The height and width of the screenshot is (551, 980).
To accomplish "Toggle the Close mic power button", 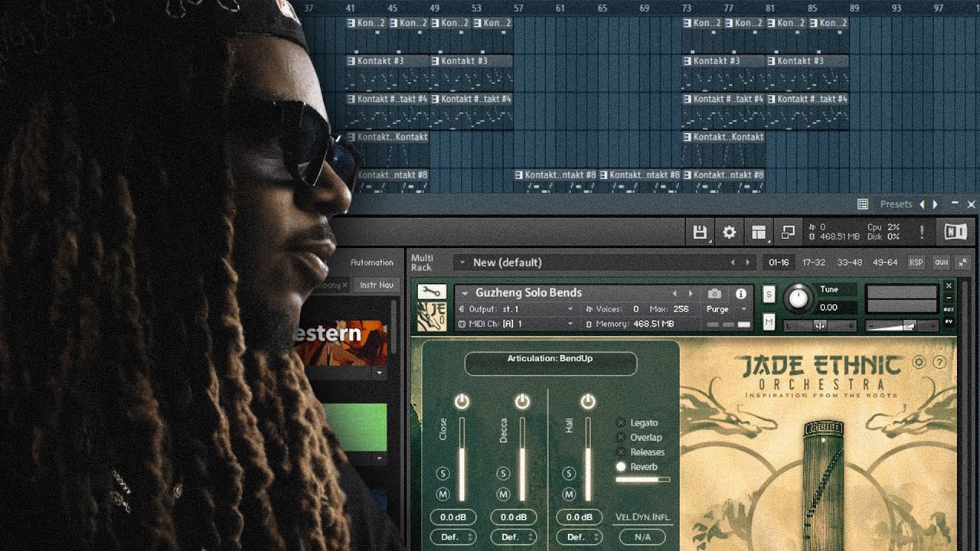I will (x=462, y=401).
